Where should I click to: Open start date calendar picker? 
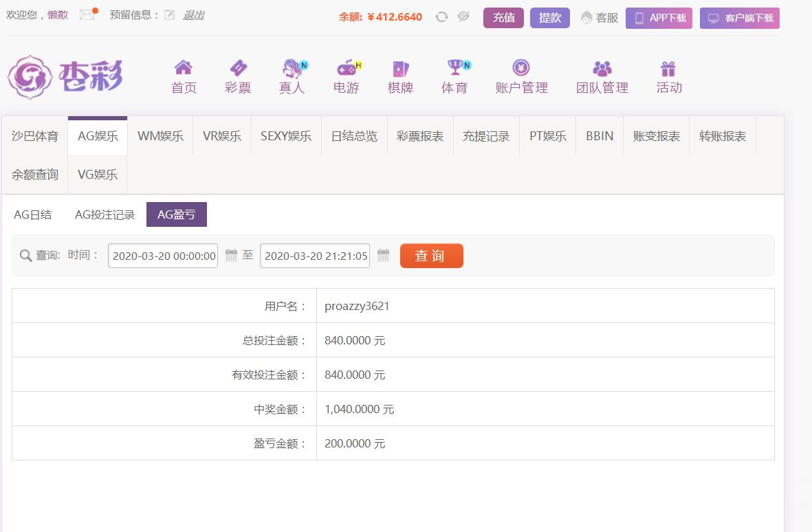click(x=231, y=255)
